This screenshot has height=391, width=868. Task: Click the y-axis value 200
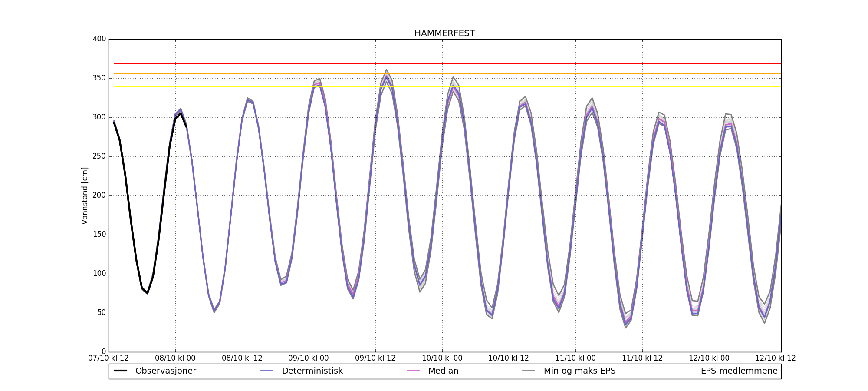click(99, 195)
